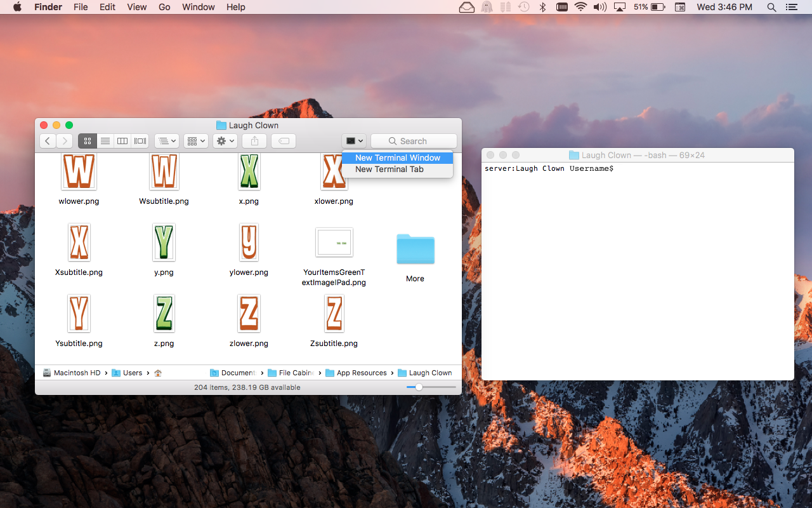Open the Finder menu in menu bar
This screenshot has height=508, width=812.
click(x=48, y=7)
